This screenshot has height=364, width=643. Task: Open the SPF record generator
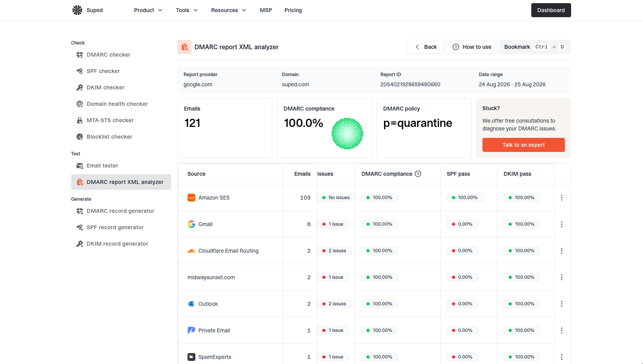click(121, 227)
